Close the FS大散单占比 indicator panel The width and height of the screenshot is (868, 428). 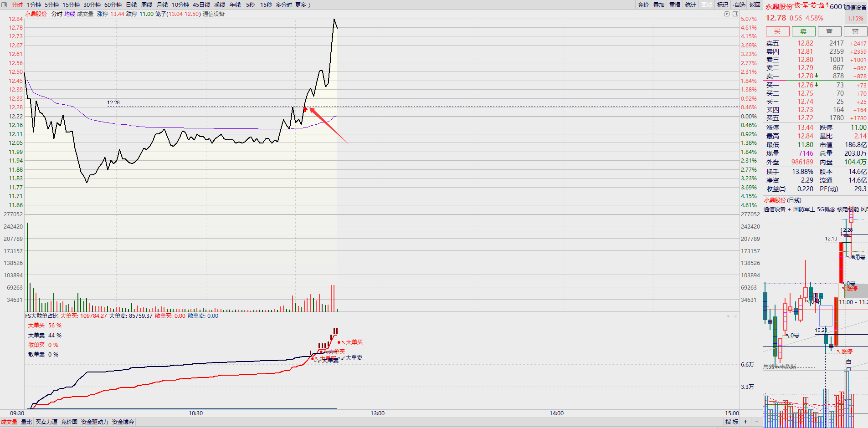[735, 316]
